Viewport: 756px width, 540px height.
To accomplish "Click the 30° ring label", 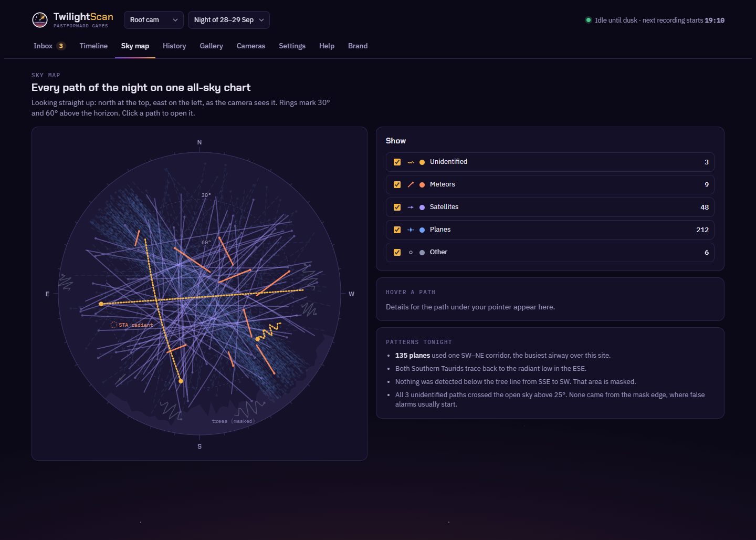I will click(206, 195).
